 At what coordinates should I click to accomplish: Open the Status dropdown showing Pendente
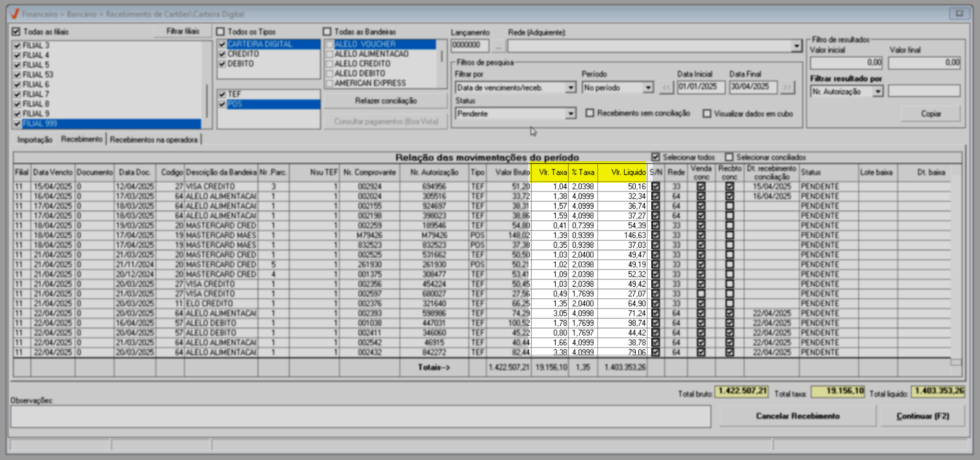click(x=571, y=113)
